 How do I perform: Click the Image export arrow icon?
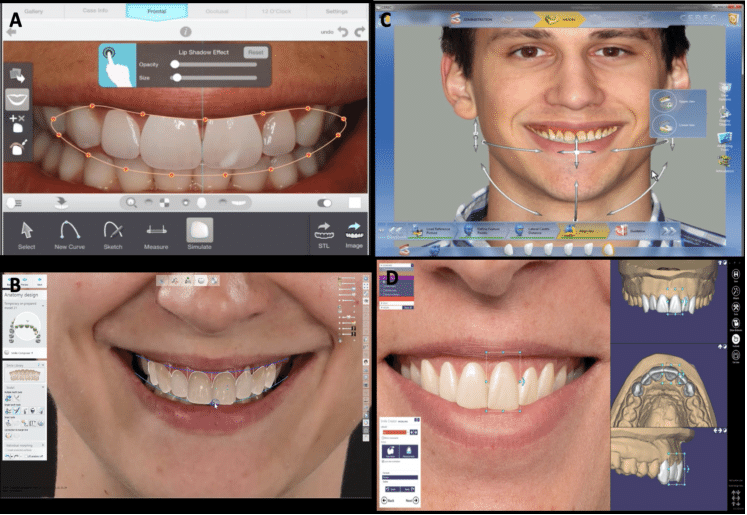(354, 232)
